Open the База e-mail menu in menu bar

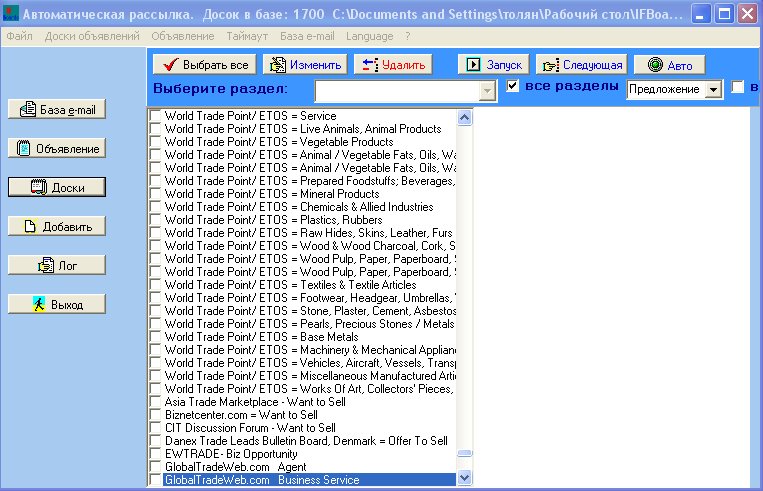pyautogui.click(x=307, y=36)
